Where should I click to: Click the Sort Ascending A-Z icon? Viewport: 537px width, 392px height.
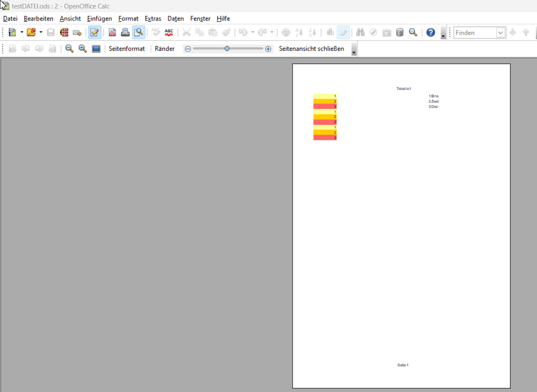click(x=299, y=33)
